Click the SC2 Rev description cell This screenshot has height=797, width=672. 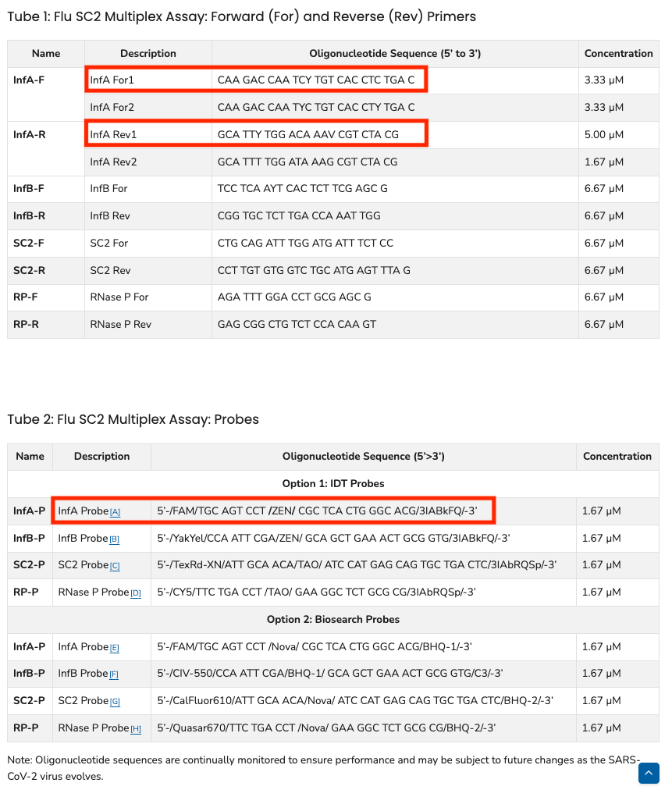pos(148,270)
